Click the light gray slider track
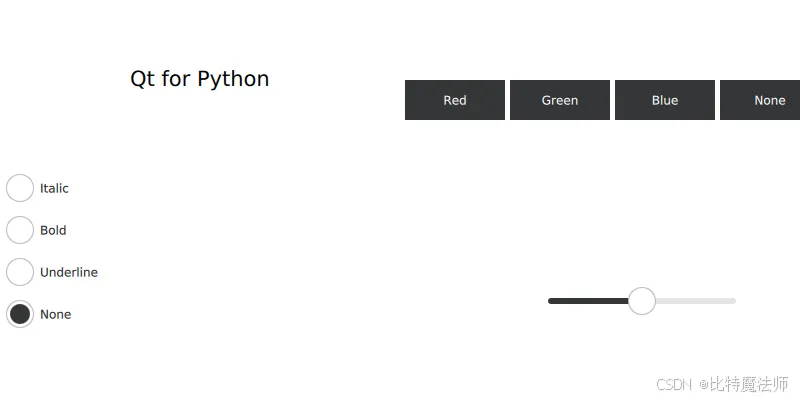800x400 pixels. tap(695, 301)
